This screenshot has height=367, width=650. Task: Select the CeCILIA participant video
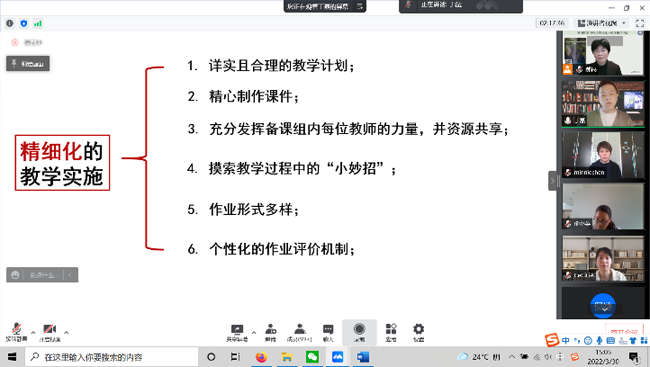point(603,258)
